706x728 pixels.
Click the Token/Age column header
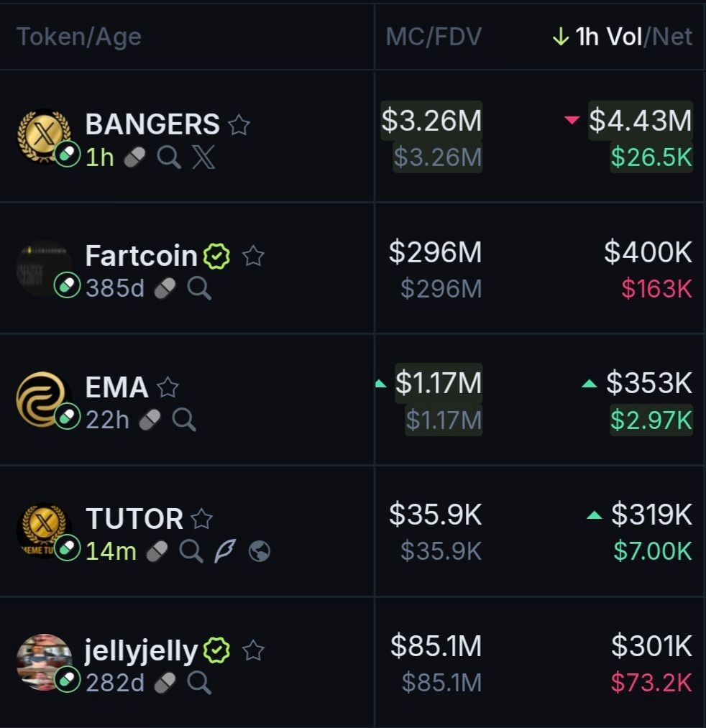coord(79,37)
